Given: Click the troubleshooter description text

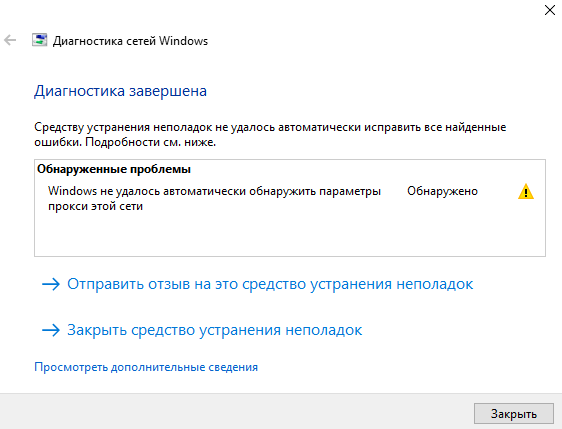Looking at the screenshot, I should point(270,134).
